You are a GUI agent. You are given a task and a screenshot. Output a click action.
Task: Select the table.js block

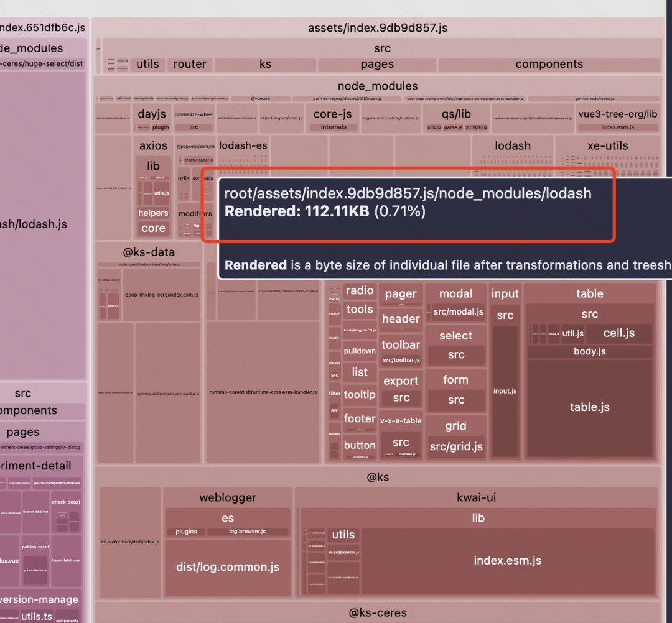click(x=590, y=407)
